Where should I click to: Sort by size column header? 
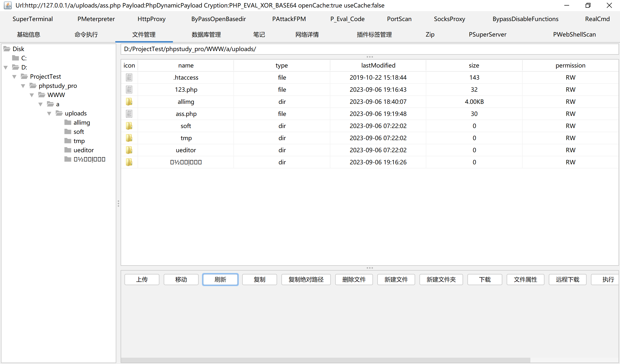click(x=474, y=65)
